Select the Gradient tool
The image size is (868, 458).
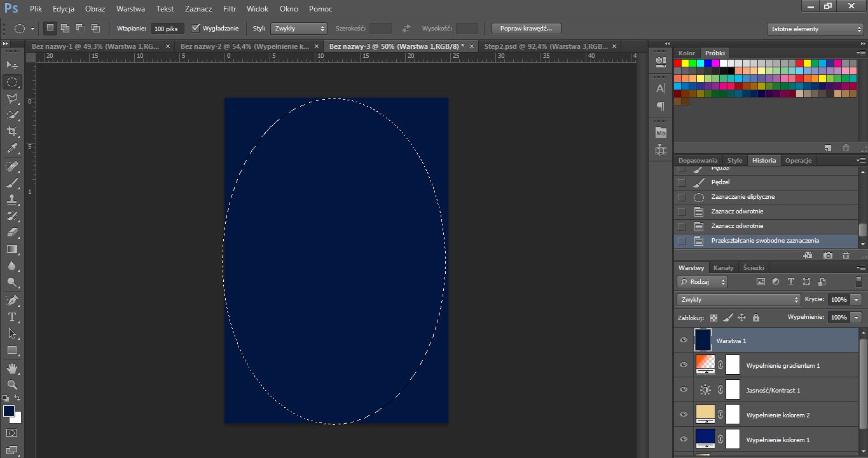12,249
